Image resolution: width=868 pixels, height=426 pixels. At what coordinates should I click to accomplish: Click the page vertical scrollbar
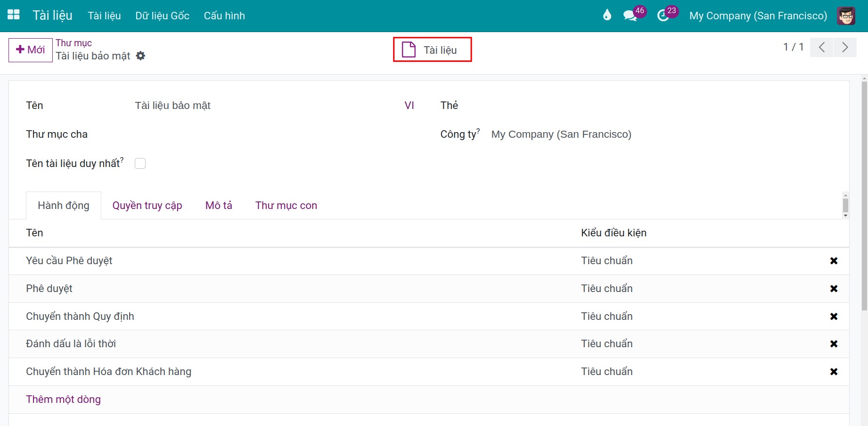point(864,196)
